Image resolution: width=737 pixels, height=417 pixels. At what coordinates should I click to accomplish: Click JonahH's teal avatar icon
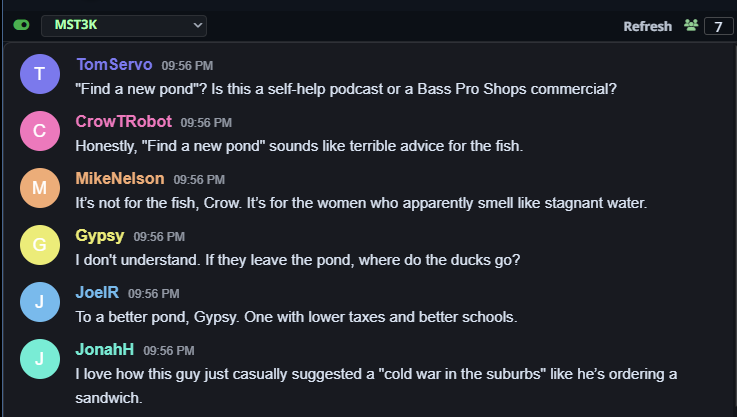pyautogui.click(x=39, y=360)
